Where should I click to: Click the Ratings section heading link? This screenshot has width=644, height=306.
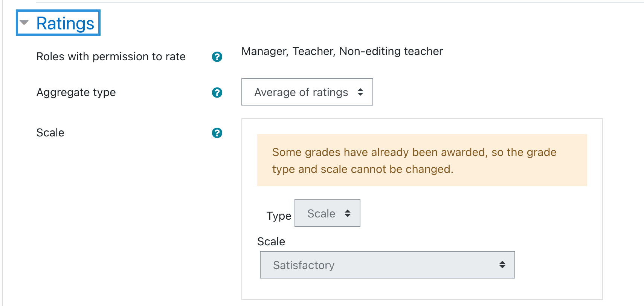coord(65,23)
